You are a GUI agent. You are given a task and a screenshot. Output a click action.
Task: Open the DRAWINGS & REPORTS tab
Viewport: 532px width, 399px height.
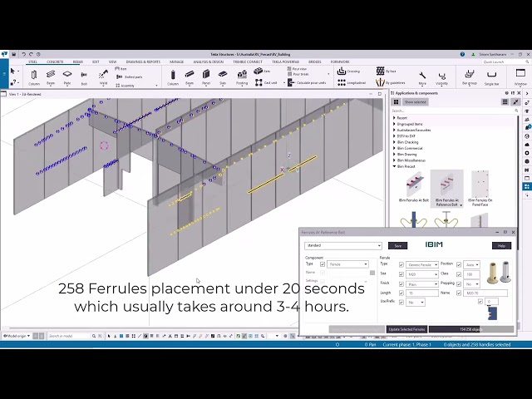[x=143, y=62]
